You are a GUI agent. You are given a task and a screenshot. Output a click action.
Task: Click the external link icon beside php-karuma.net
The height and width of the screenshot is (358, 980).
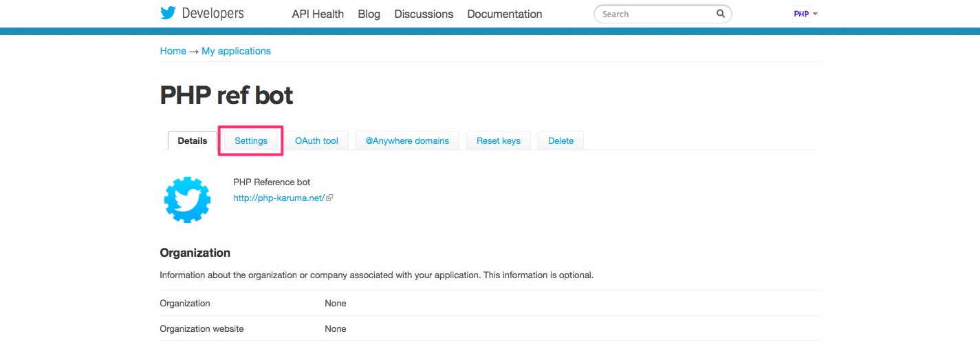click(329, 198)
